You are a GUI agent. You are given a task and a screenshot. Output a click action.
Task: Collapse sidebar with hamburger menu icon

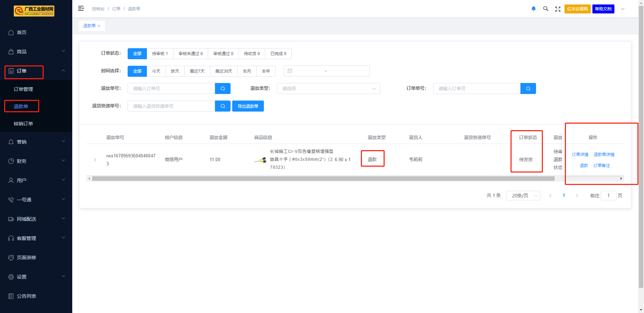coord(81,9)
